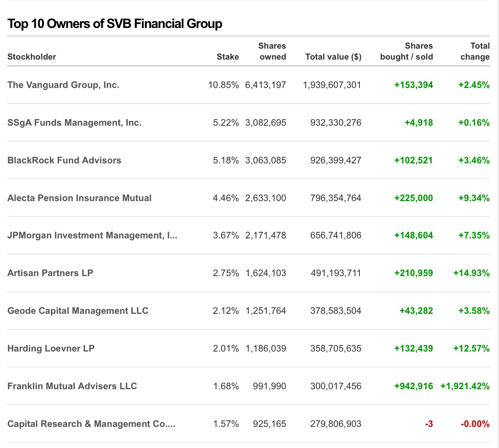Open BlackRock Fund Advisors stockholder link
This screenshot has width=499, height=448.
click(65, 161)
